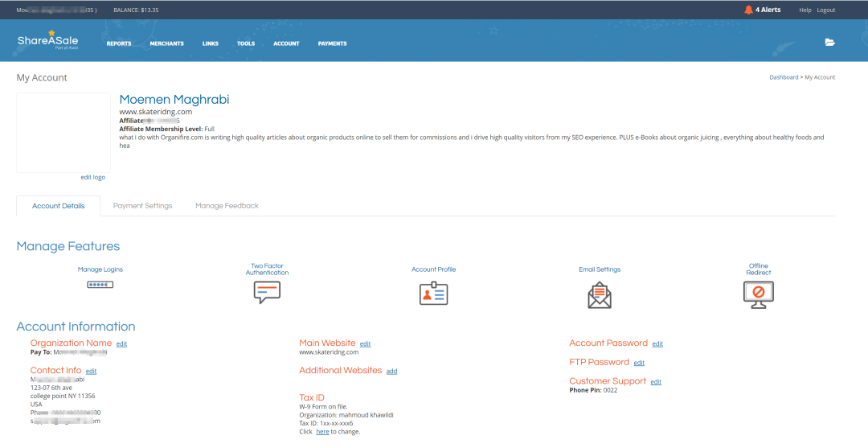This screenshot has height=448, width=868.
Task: Click the Help link
Action: 805,10
